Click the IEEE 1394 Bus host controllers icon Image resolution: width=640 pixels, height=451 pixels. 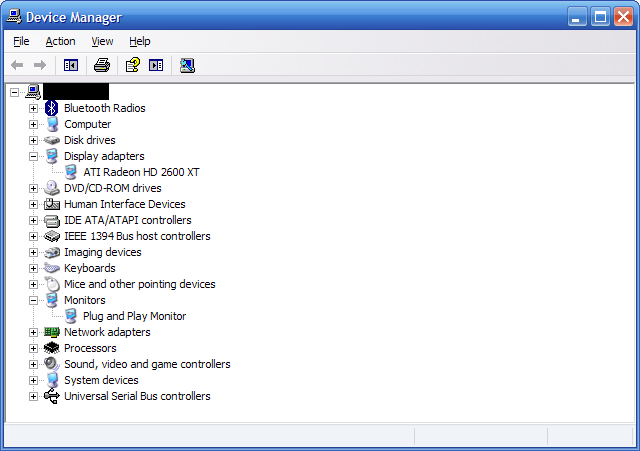click(52, 236)
